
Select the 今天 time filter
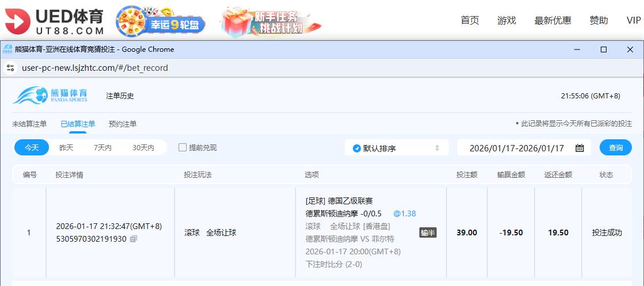[32, 148]
